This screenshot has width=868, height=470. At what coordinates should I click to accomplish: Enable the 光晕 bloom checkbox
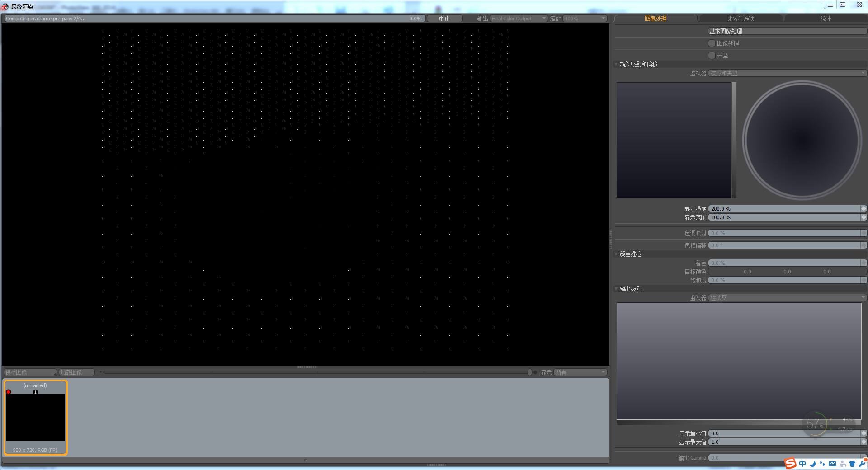[712, 56]
